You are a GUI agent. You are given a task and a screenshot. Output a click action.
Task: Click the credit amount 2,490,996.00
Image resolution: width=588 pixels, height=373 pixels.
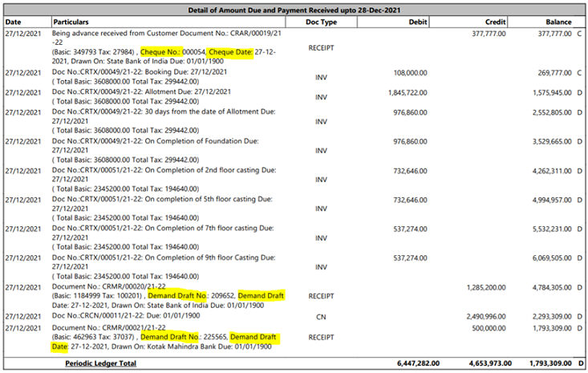(485, 318)
